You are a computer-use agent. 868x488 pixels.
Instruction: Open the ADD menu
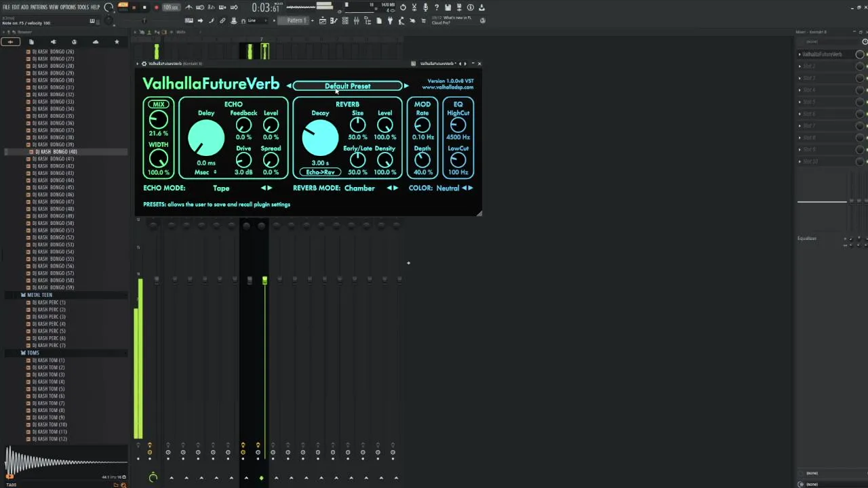[x=25, y=7]
